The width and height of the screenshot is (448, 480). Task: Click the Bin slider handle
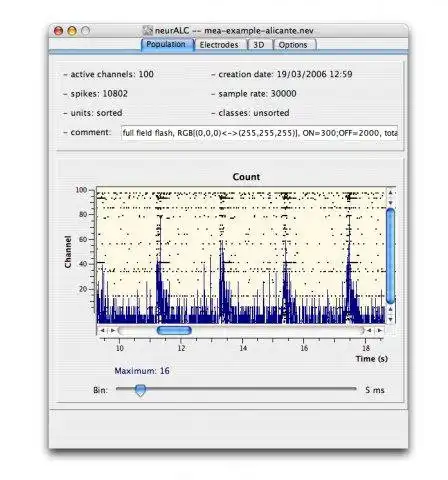tap(141, 390)
